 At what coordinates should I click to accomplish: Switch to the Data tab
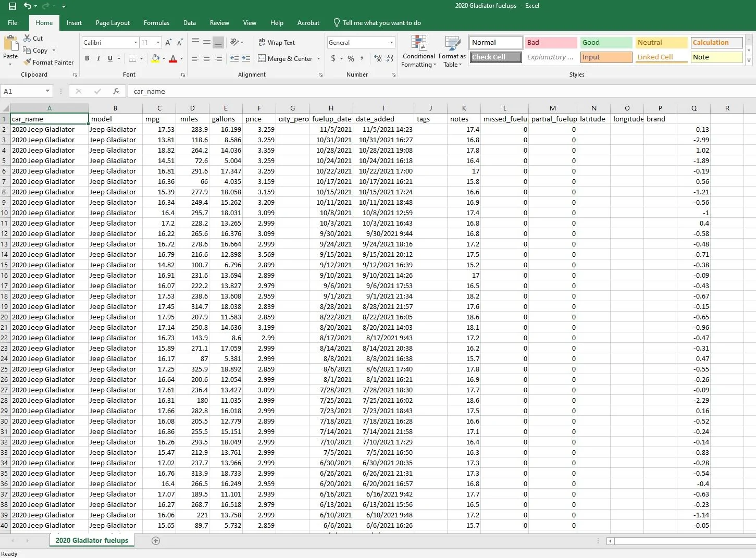tap(190, 23)
